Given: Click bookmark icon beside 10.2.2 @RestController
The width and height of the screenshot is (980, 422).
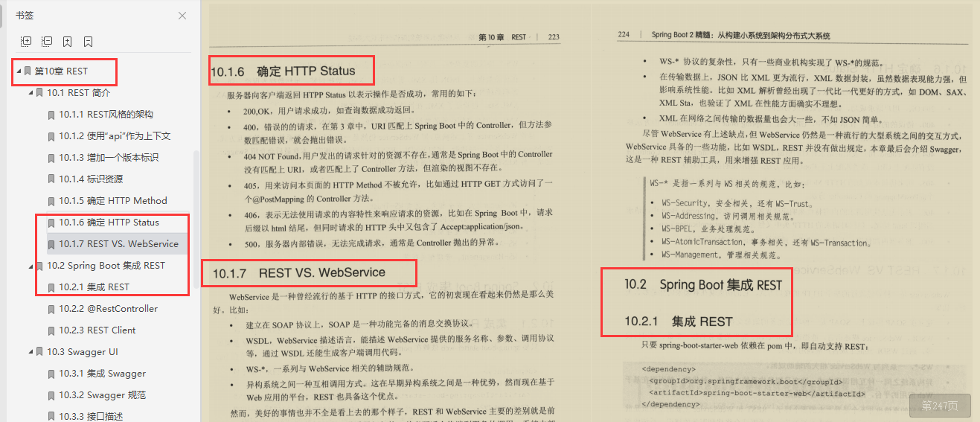Looking at the screenshot, I should coord(51,309).
